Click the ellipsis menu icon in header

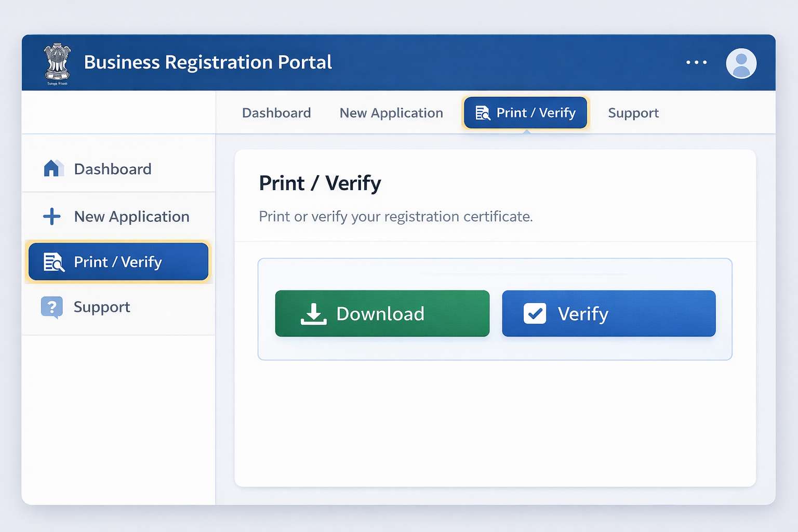pyautogui.click(x=696, y=62)
